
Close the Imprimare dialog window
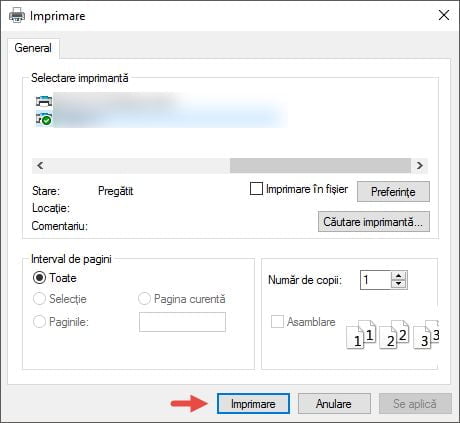coord(444,15)
